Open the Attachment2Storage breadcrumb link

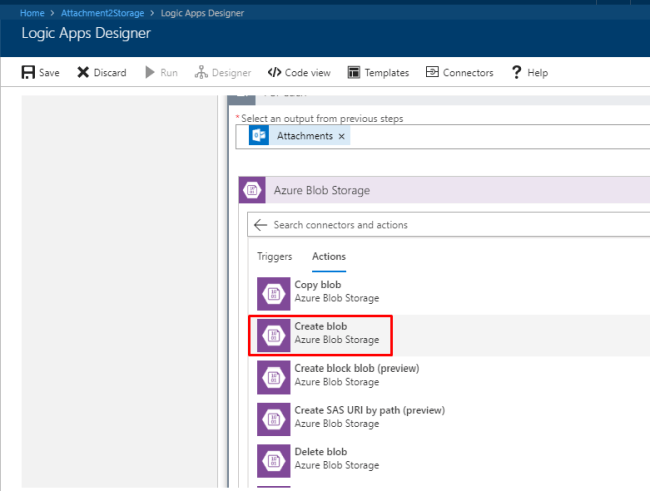pyautogui.click(x=102, y=13)
